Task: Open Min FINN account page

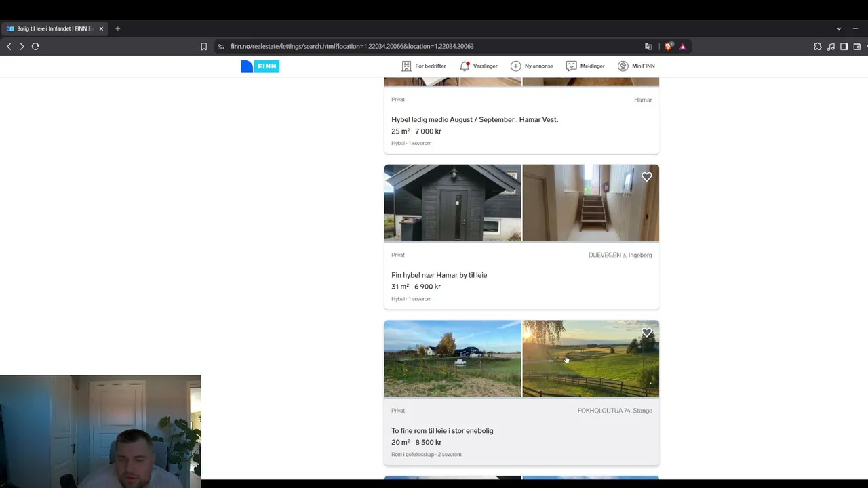Action: pos(636,66)
